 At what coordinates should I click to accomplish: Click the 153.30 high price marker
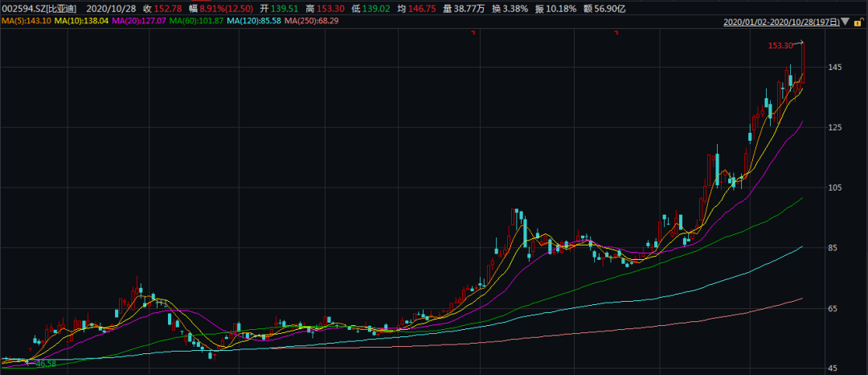pos(780,45)
